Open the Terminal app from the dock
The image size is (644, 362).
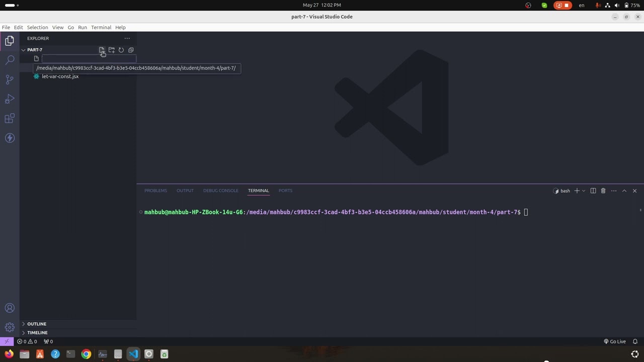(x=70, y=354)
